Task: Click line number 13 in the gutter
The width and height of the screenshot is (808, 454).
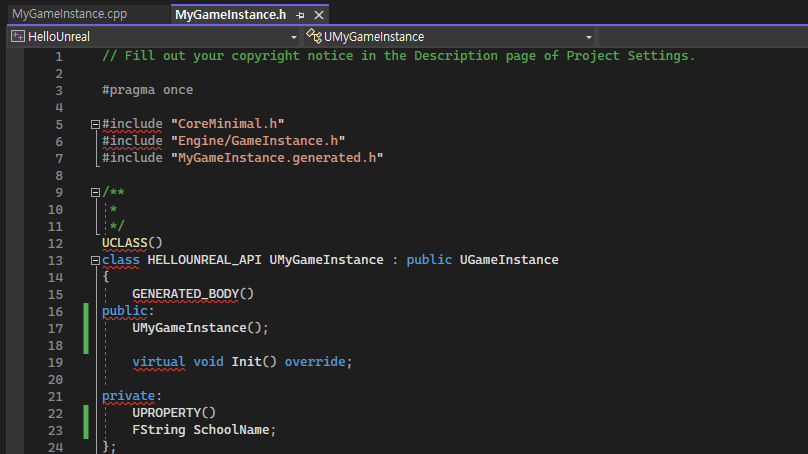Action: tap(55, 261)
